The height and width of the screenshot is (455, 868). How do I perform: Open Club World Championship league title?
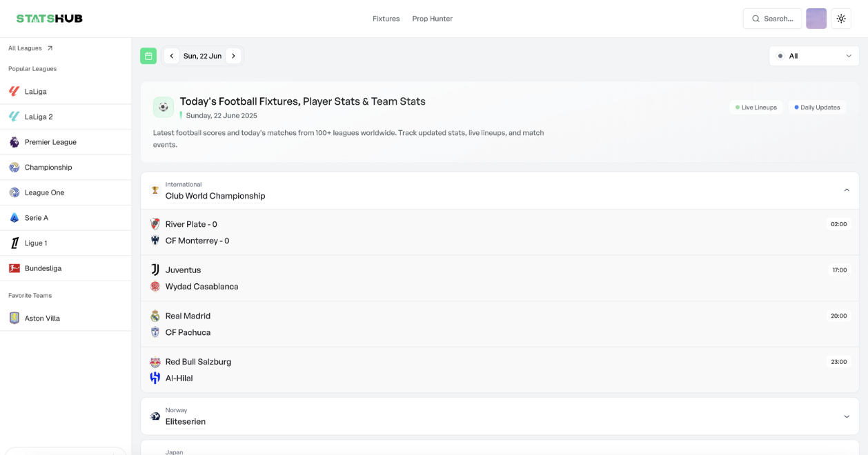click(215, 196)
